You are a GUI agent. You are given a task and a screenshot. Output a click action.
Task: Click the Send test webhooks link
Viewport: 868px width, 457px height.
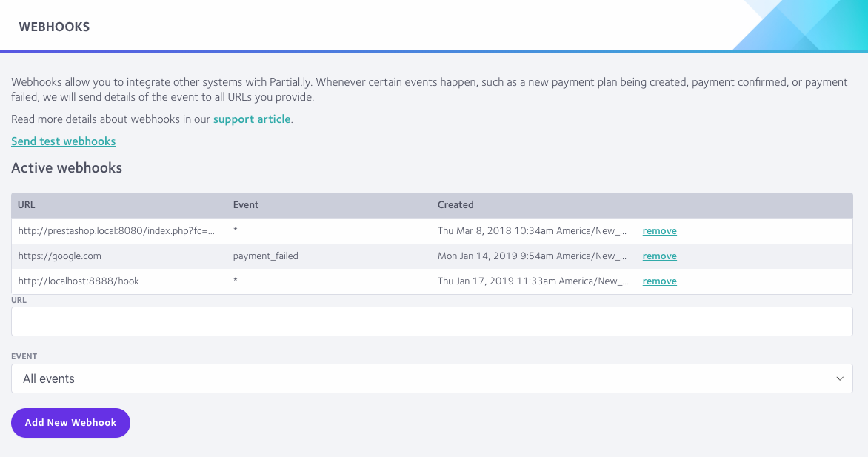(x=63, y=141)
